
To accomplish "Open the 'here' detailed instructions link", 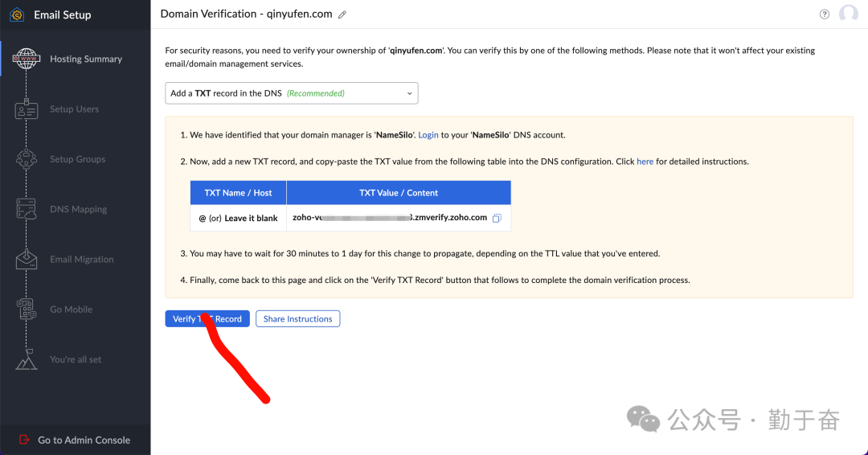I will click(645, 162).
